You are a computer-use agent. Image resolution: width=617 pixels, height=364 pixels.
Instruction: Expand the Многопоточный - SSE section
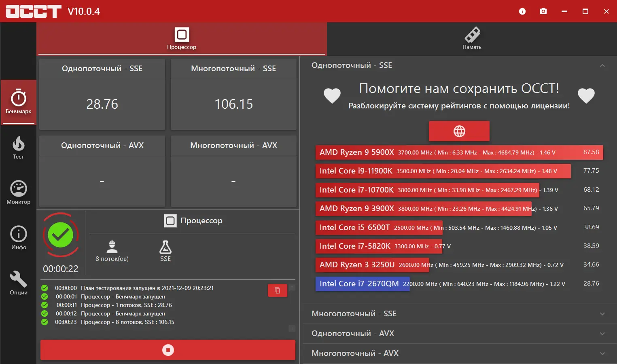pos(458,313)
